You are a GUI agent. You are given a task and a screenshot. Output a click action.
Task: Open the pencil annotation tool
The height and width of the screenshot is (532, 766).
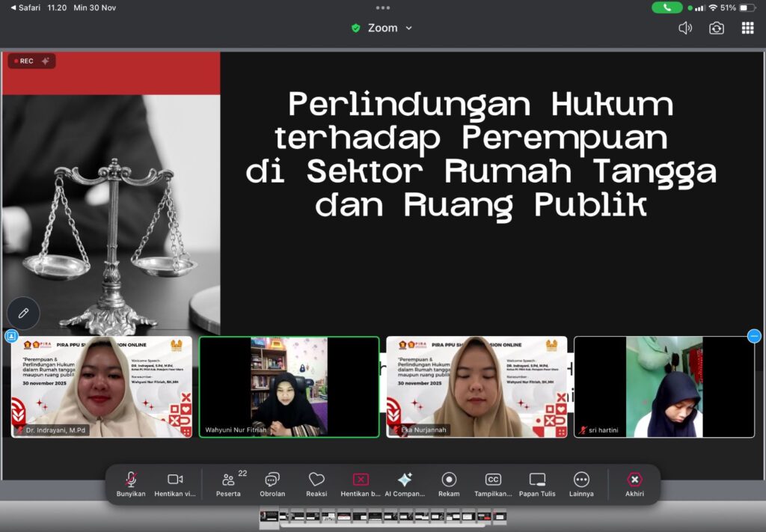click(x=23, y=314)
